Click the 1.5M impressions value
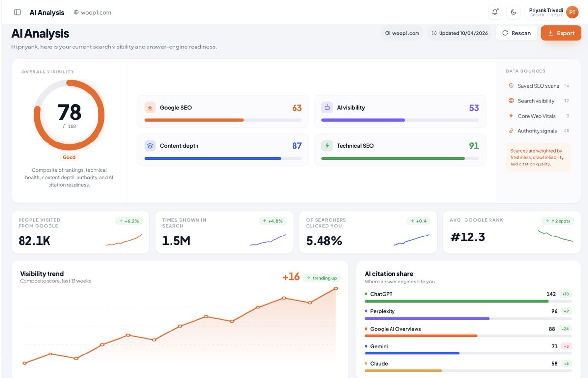 tap(176, 241)
